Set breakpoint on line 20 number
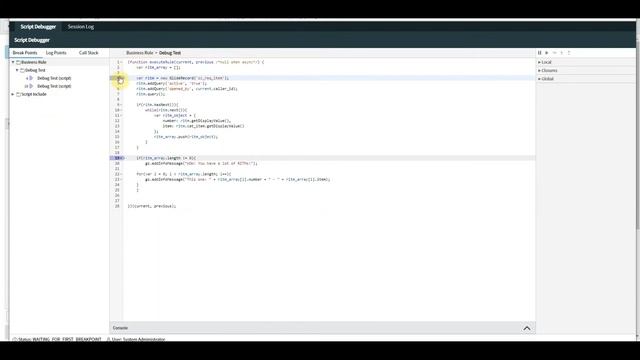Viewport: 640px width, 360px height. [117, 163]
